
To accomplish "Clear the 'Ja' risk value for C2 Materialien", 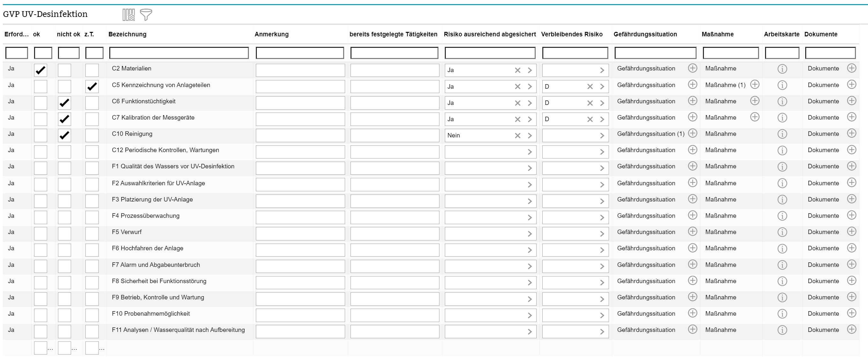I will 518,70.
